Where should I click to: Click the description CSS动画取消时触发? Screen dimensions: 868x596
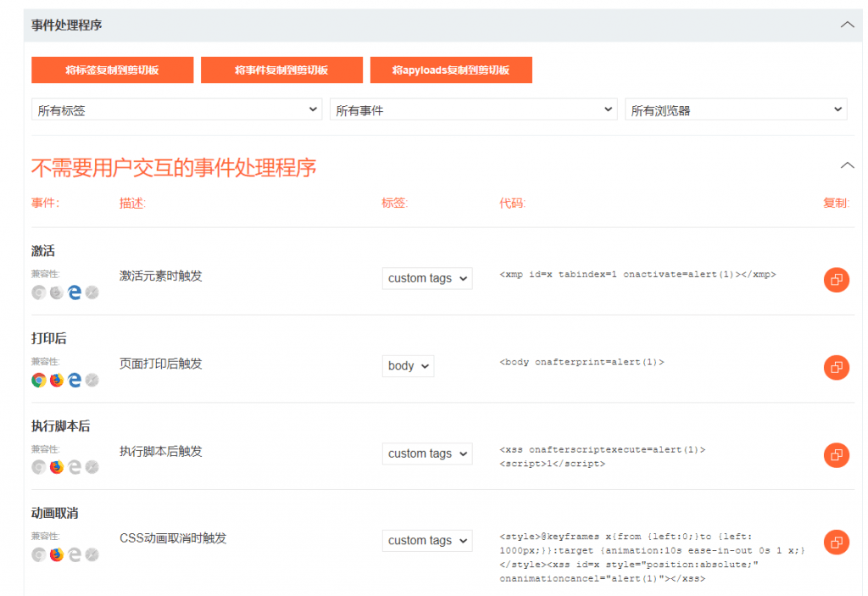[173, 538]
